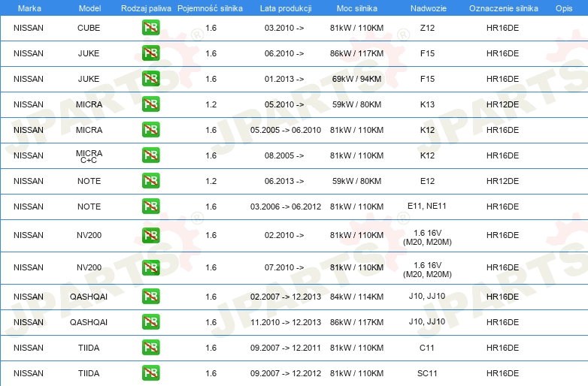This screenshot has width=588, height=386.
Task: Click fuel icon in MICRA C+C row
Action: point(150,155)
